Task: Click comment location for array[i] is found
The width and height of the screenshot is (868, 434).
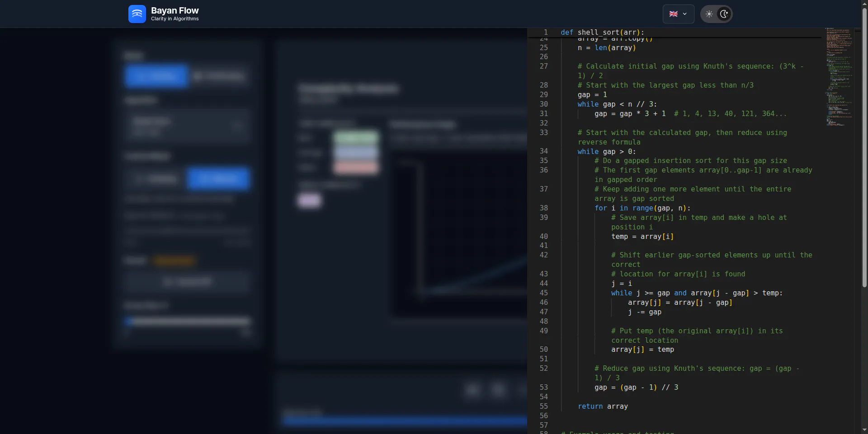Action: coord(678,274)
